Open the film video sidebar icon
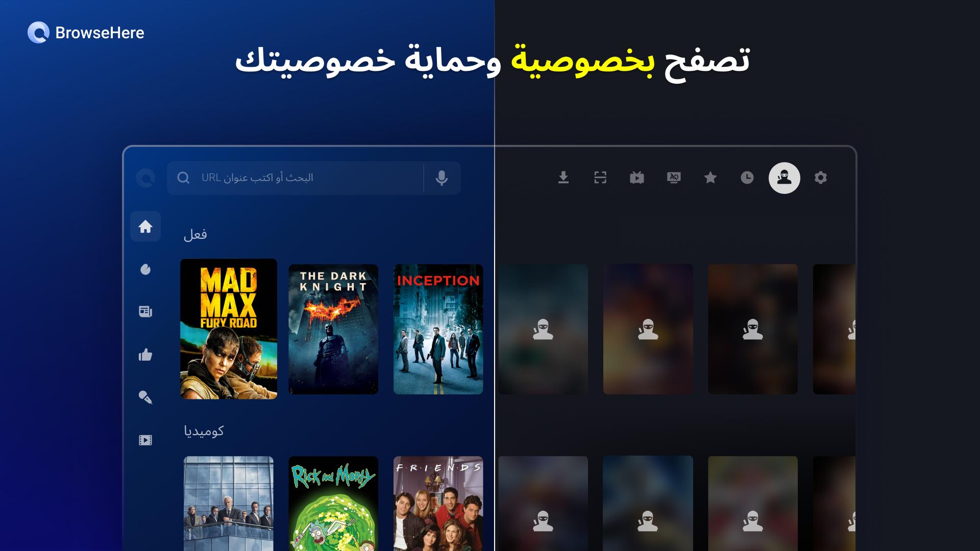Viewport: 980px width, 551px height. click(145, 440)
